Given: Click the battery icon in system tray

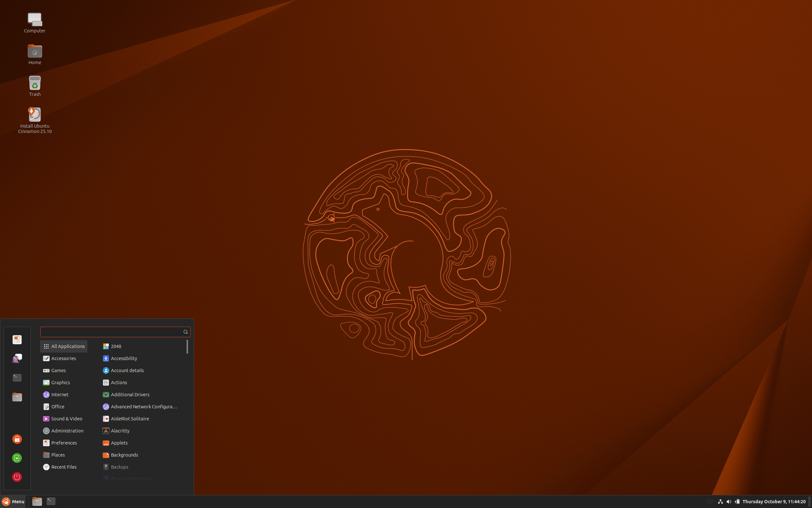Looking at the screenshot, I should pos(737,502).
